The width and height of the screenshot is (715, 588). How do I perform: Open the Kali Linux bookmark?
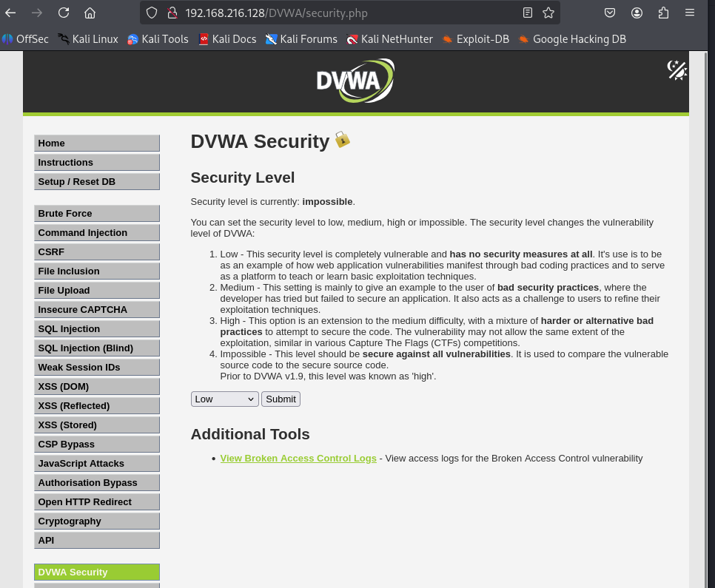[x=88, y=39]
